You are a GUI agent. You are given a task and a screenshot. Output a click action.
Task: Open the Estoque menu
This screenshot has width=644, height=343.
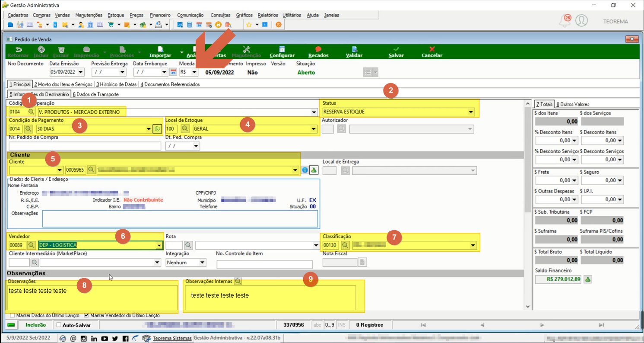tap(116, 15)
